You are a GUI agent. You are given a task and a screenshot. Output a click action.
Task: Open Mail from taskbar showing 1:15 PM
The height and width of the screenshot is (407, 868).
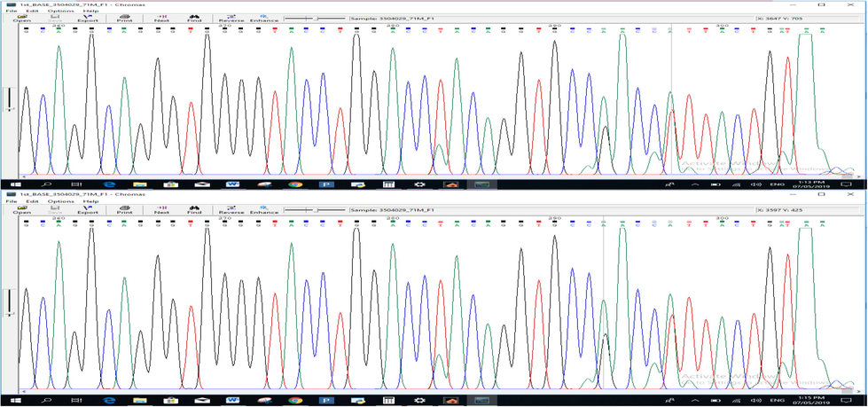click(x=201, y=400)
